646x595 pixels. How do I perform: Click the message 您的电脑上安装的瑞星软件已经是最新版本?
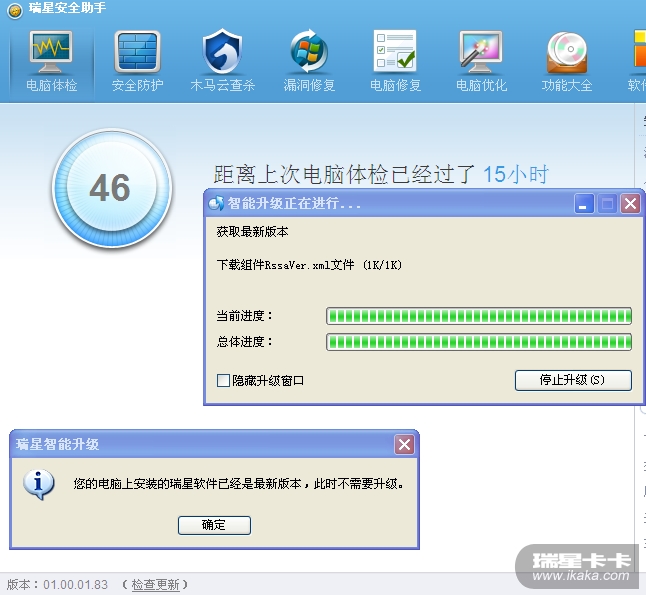[x=187, y=483]
